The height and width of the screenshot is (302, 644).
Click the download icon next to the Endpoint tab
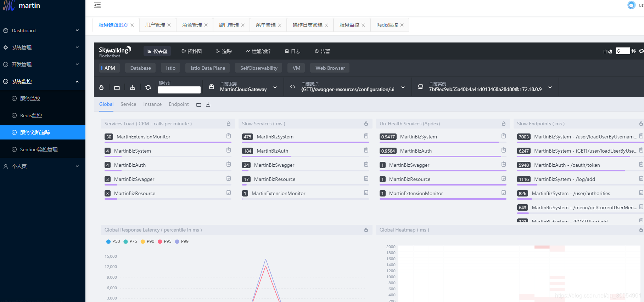click(x=208, y=104)
